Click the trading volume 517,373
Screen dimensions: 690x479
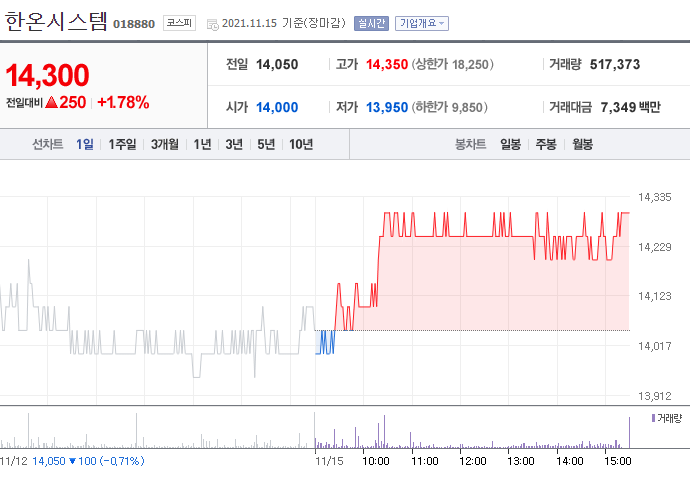(615, 65)
